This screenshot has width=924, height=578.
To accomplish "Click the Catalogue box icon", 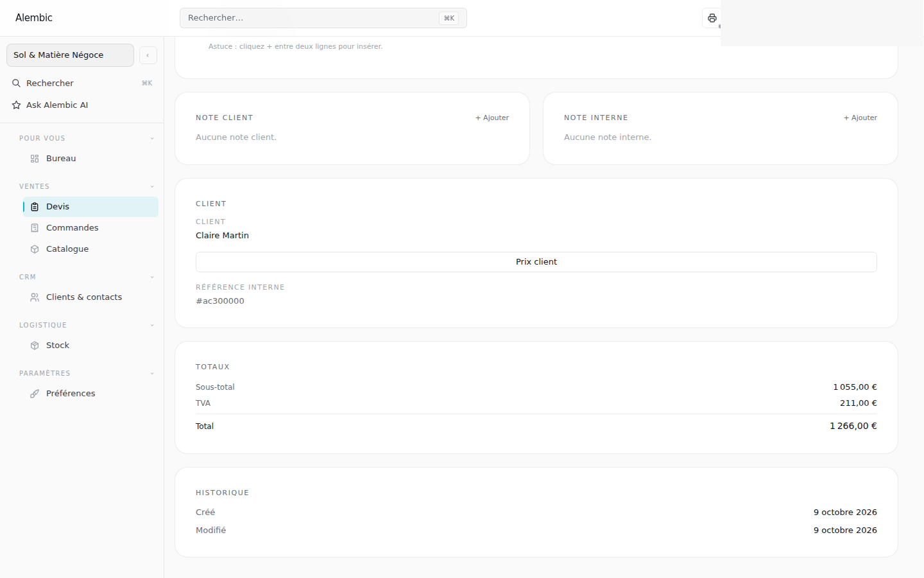I will (35, 249).
